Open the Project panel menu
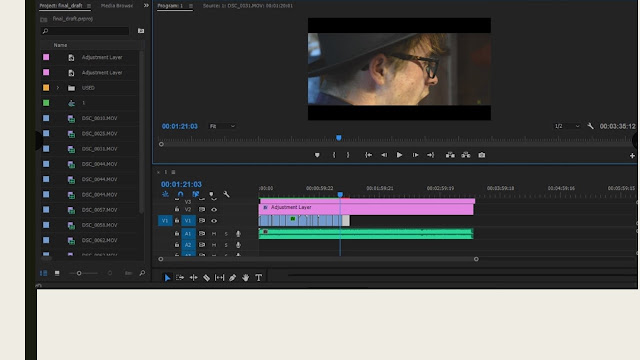Image resolution: width=640 pixels, height=360 pixels. (89, 6)
